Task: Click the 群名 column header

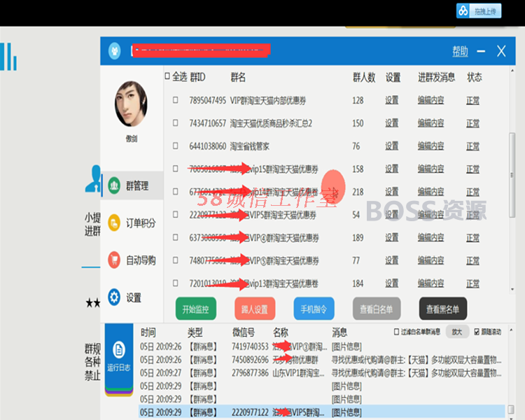Action: [x=238, y=78]
